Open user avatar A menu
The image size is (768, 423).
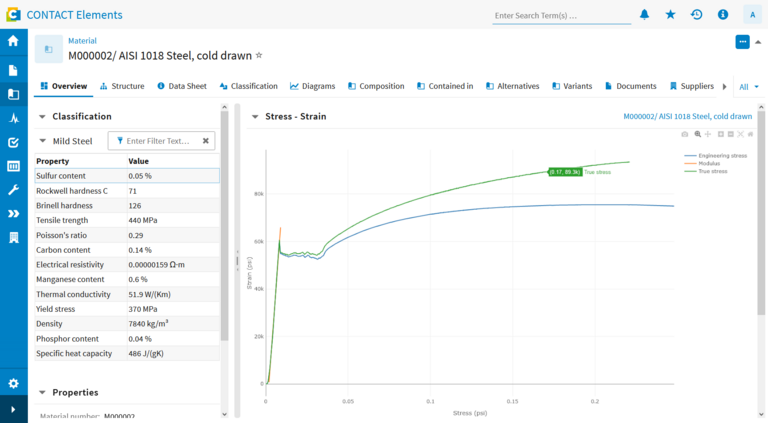coord(752,15)
